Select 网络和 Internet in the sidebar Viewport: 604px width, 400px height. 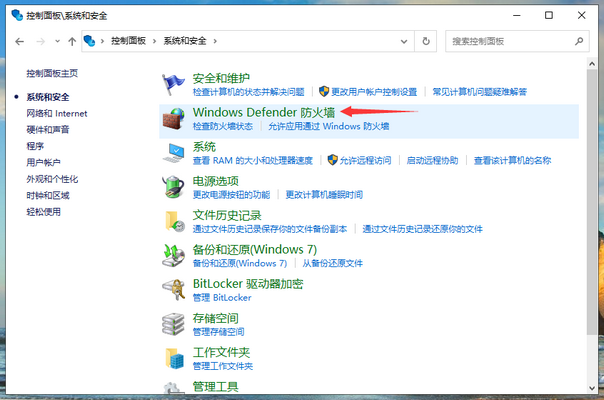tap(57, 113)
